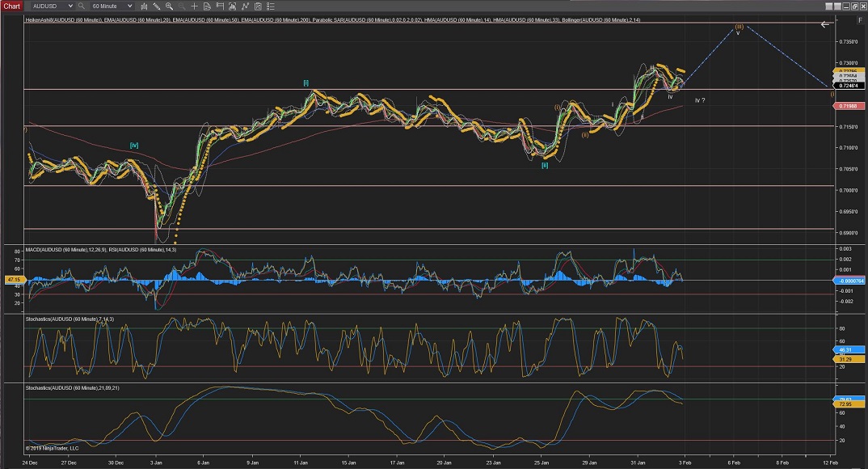Click the 0.7000'0 price axis label

point(849,191)
